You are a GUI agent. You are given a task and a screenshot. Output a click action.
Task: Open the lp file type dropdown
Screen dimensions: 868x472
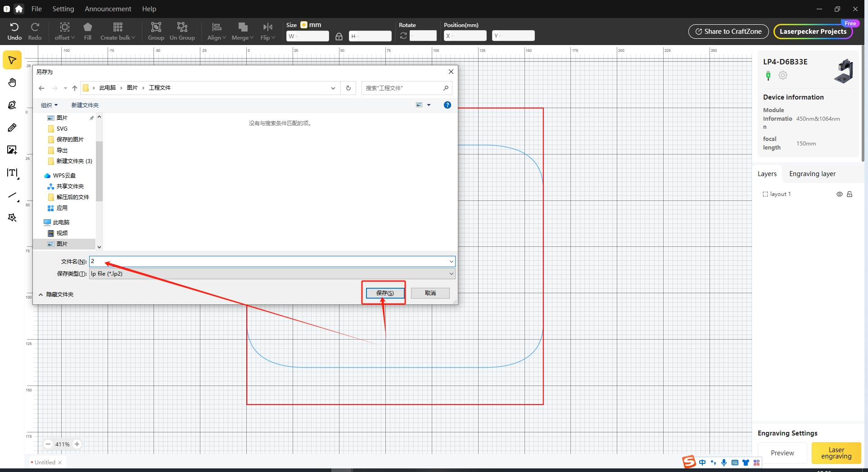click(451, 273)
